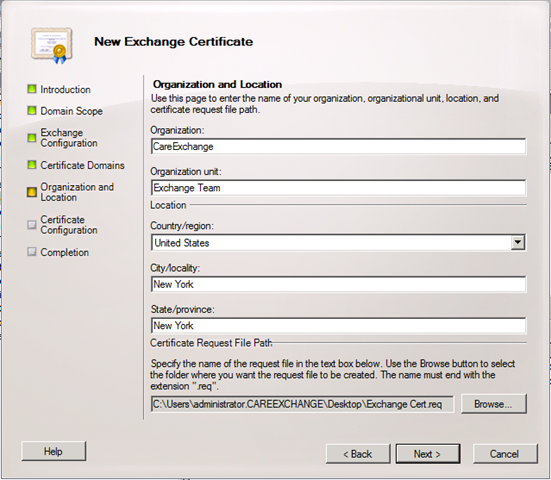Proceed with the Next > button
551x480 pixels.
(428, 454)
